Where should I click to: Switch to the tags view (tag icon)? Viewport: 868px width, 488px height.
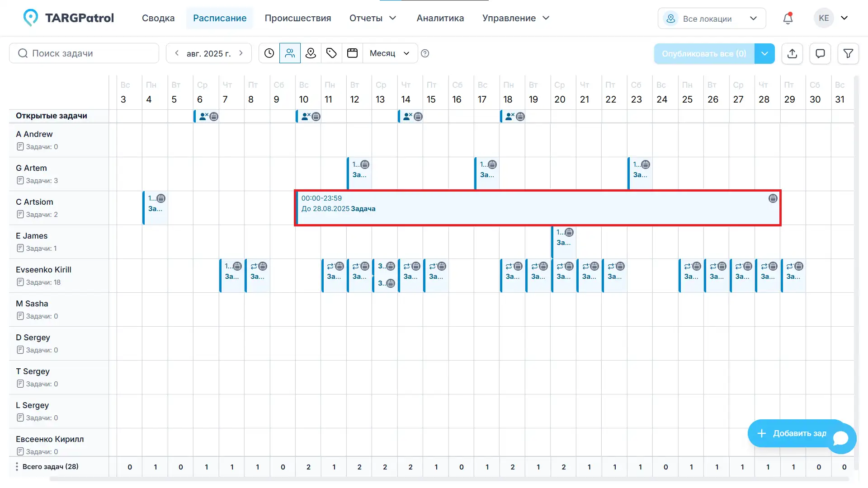coord(331,53)
